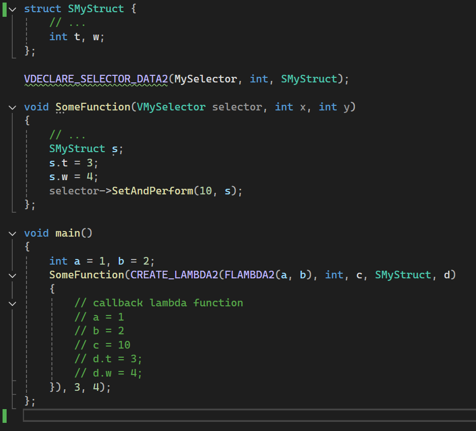Click the SMyStruct s; declaration
The width and height of the screenshot is (476, 431).
(x=86, y=149)
